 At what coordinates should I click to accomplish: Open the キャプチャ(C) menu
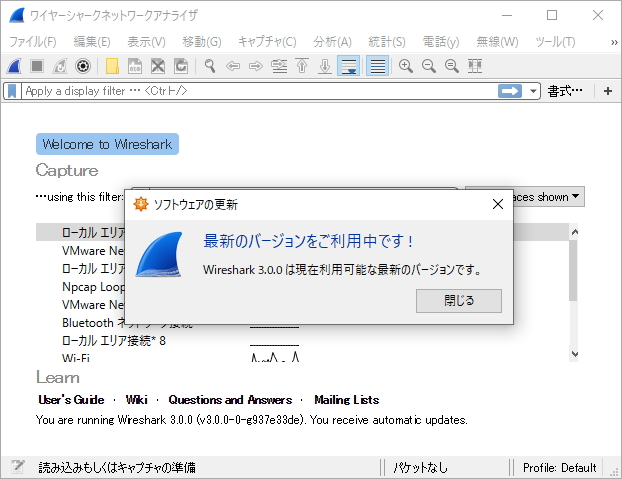tap(267, 42)
